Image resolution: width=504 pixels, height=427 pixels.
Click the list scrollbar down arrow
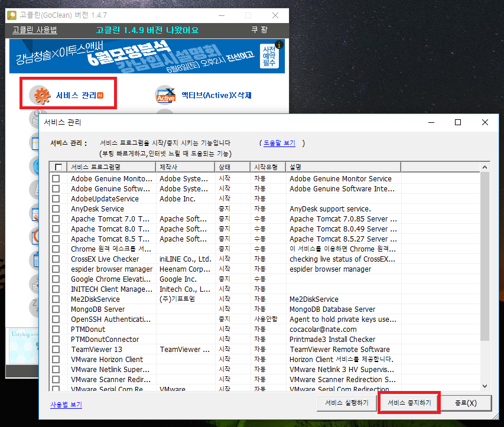pos(485,386)
